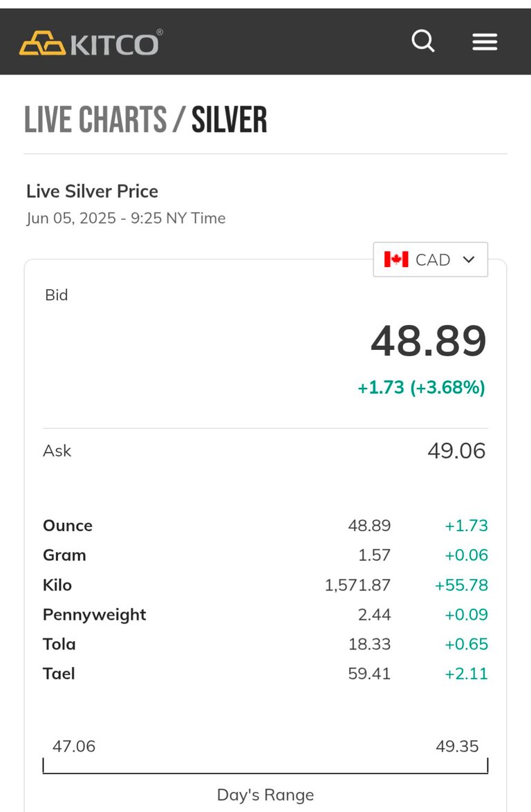
Task: Click the day's low value 47.06
Action: pyautogui.click(x=74, y=746)
